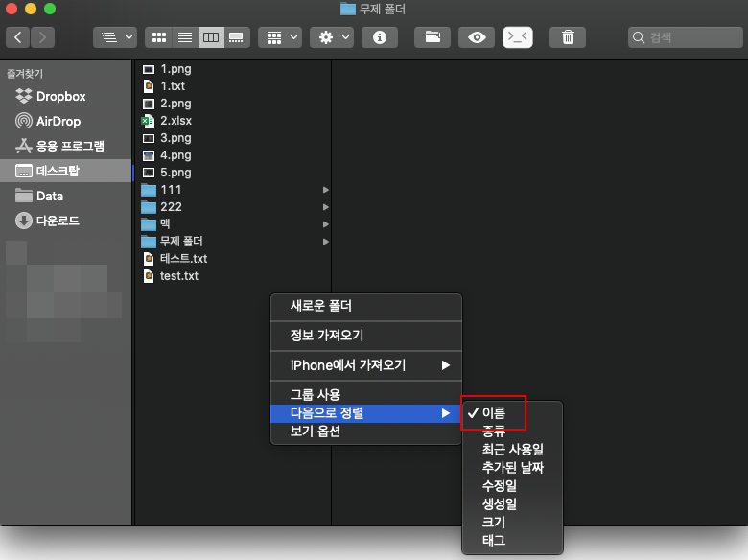
Task: Open iPhone에서 가져오기 submenu
Action: [x=366, y=365]
